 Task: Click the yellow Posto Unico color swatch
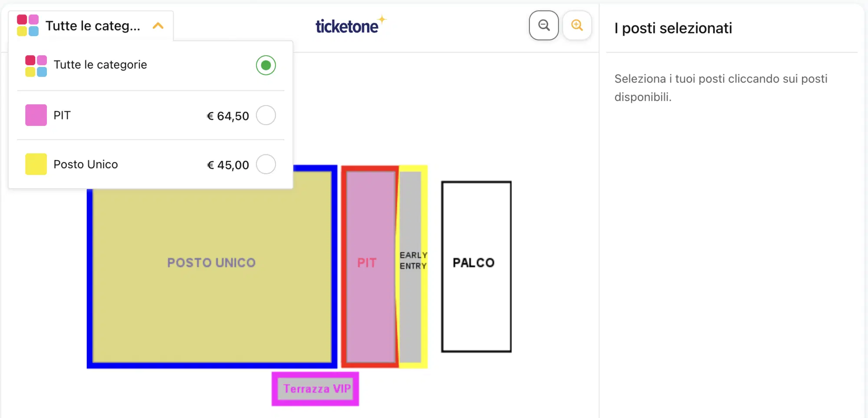(x=36, y=165)
